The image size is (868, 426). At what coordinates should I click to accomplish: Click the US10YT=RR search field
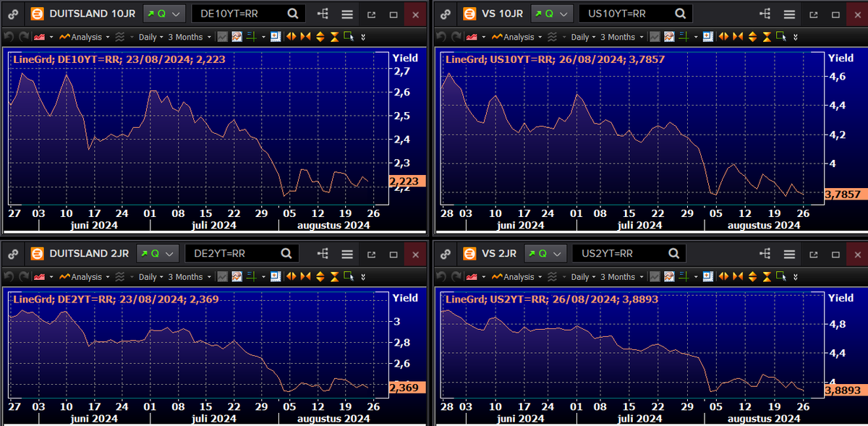(x=635, y=14)
